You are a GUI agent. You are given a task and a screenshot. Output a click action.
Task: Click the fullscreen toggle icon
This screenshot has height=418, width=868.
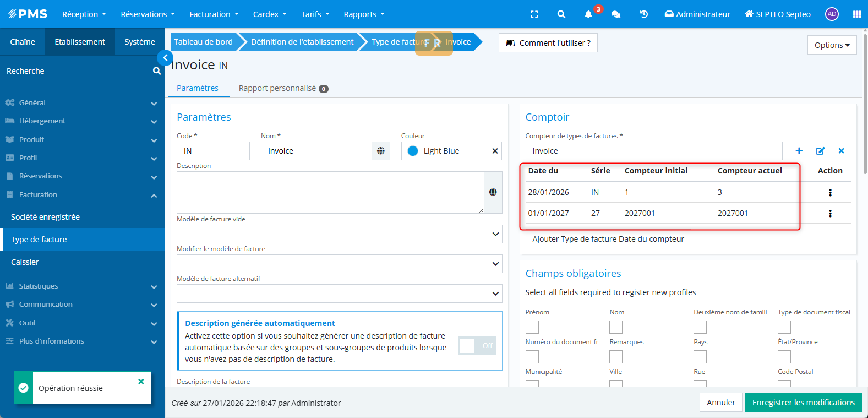pyautogui.click(x=534, y=14)
